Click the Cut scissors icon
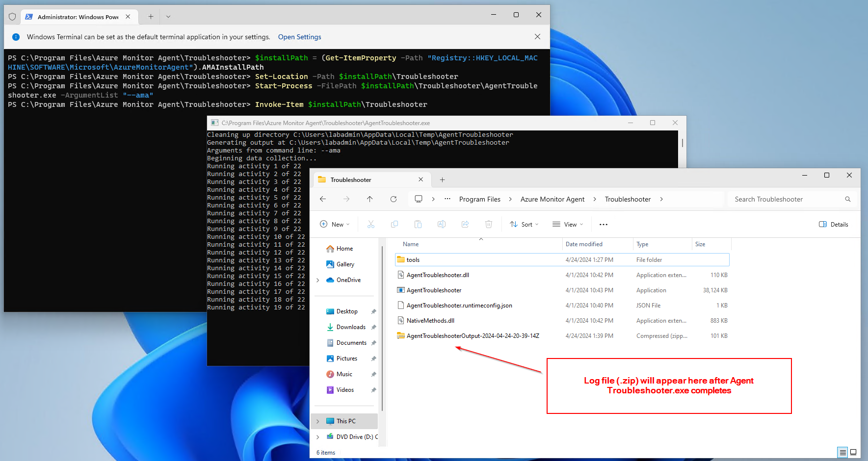 371,225
